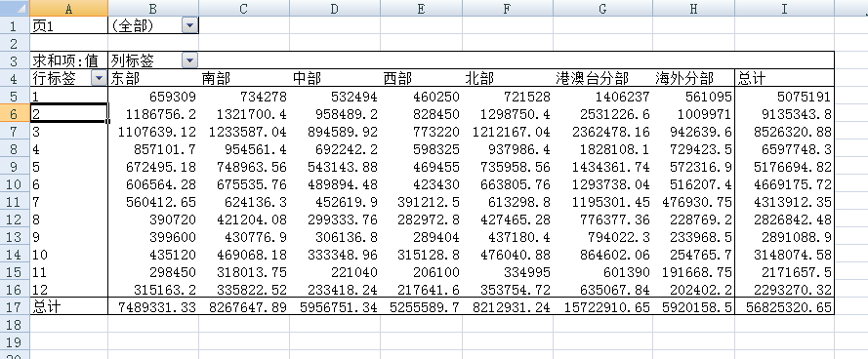The image size is (868, 359).
Task: Click cell with value 435120
Action: click(153, 256)
